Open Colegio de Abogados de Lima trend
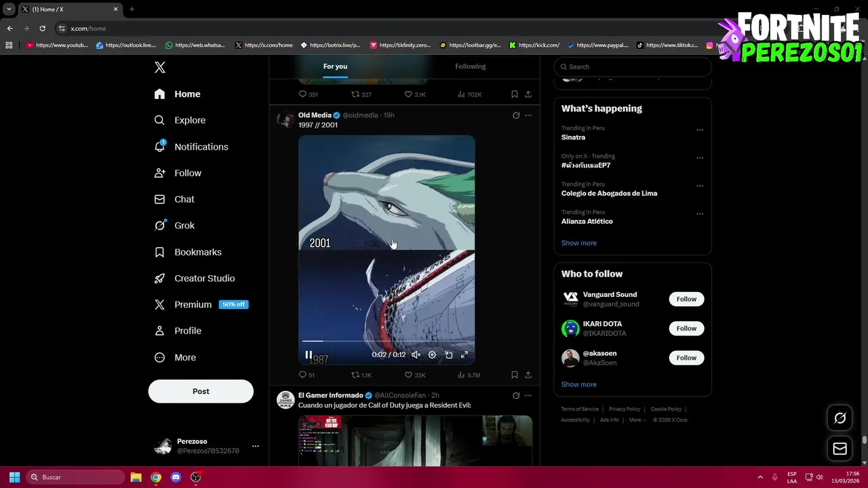The height and width of the screenshot is (488, 868). tap(609, 193)
